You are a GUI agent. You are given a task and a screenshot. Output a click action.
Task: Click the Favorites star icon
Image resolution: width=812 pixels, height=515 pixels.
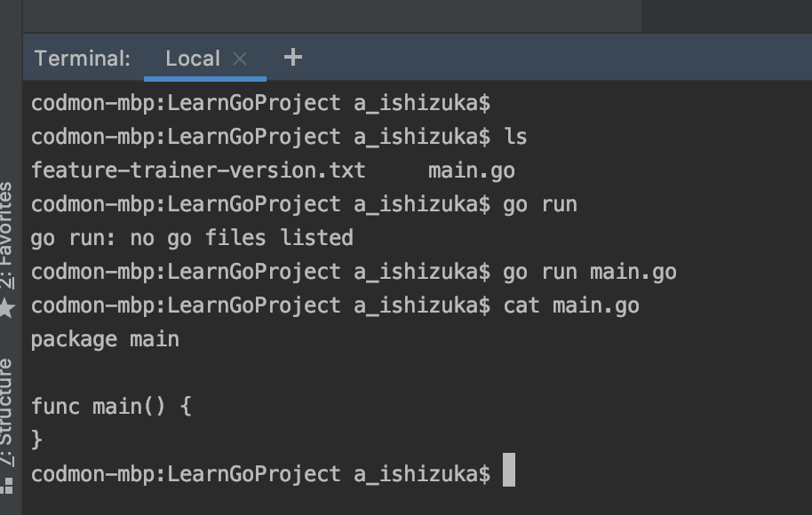7,308
